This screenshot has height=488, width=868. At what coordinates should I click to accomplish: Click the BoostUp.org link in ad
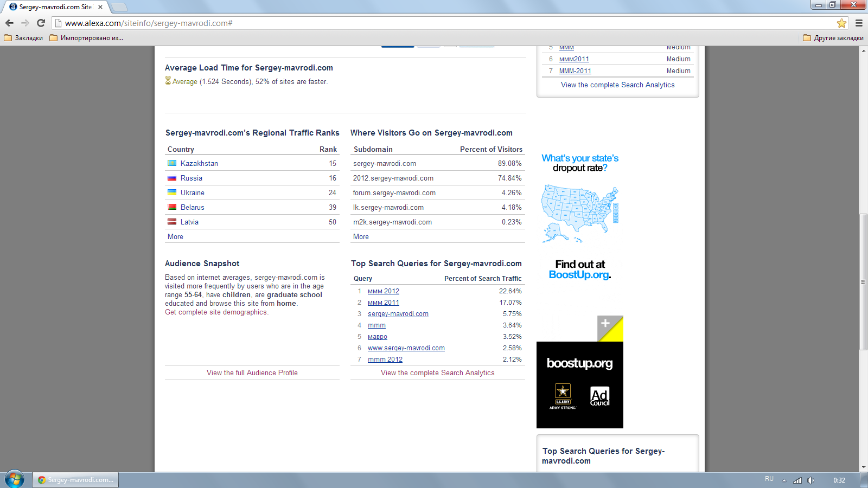pyautogui.click(x=579, y=274)
